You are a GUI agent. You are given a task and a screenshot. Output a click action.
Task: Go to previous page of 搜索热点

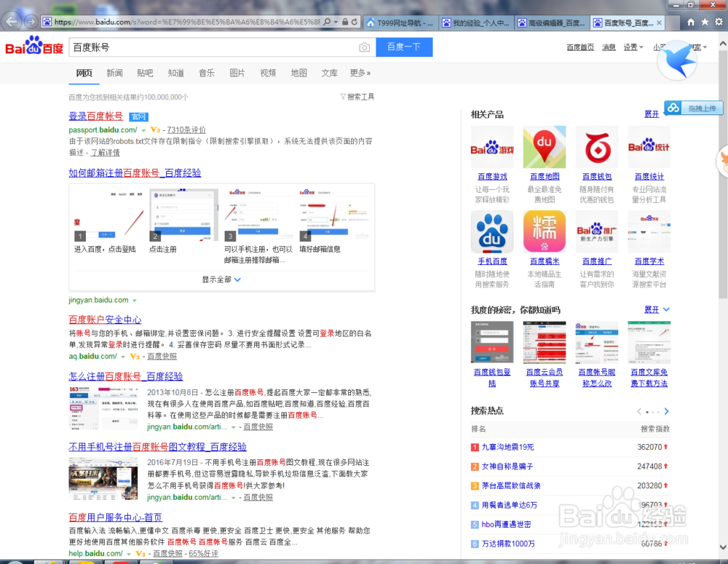pos(639,411)
